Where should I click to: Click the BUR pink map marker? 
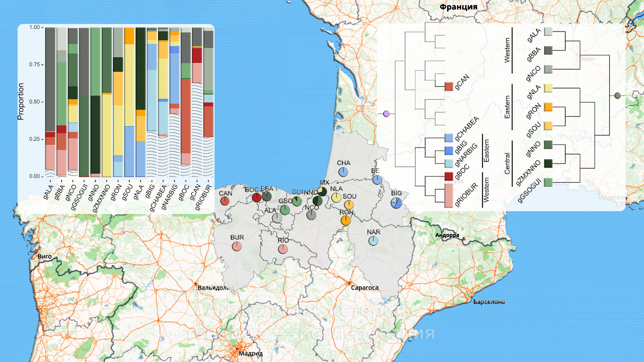click(x=237, y=246)
